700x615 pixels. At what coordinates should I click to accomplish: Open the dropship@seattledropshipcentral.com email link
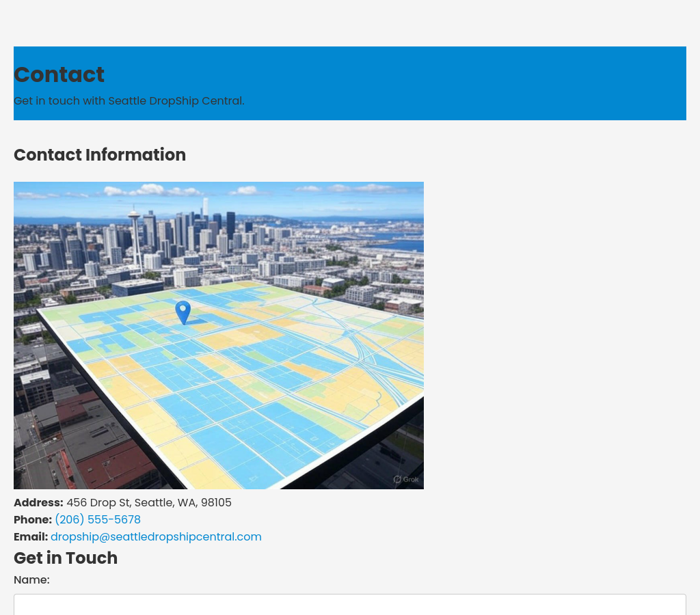[156, 536]
